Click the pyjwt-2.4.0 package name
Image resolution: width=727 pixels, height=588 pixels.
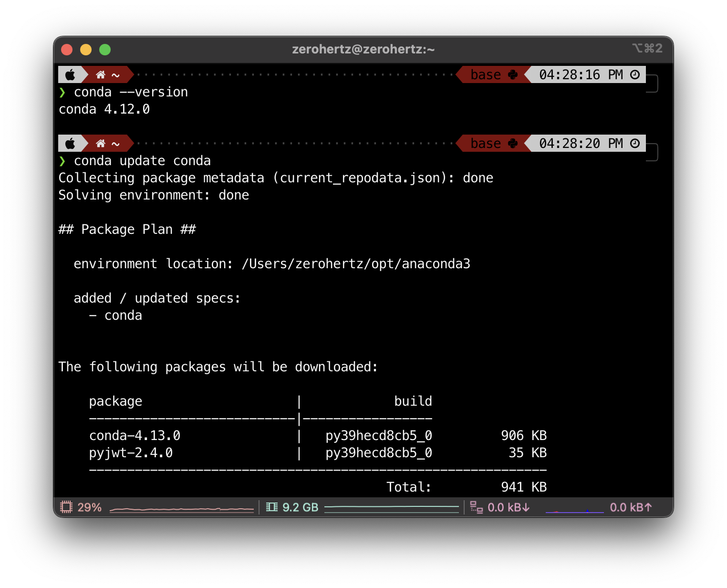tap(131, 453)
